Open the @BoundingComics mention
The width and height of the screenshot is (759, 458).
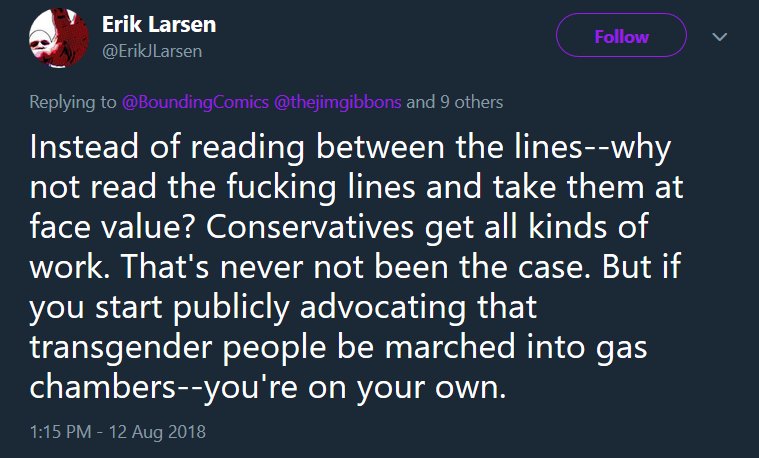(x=195, y=102)
